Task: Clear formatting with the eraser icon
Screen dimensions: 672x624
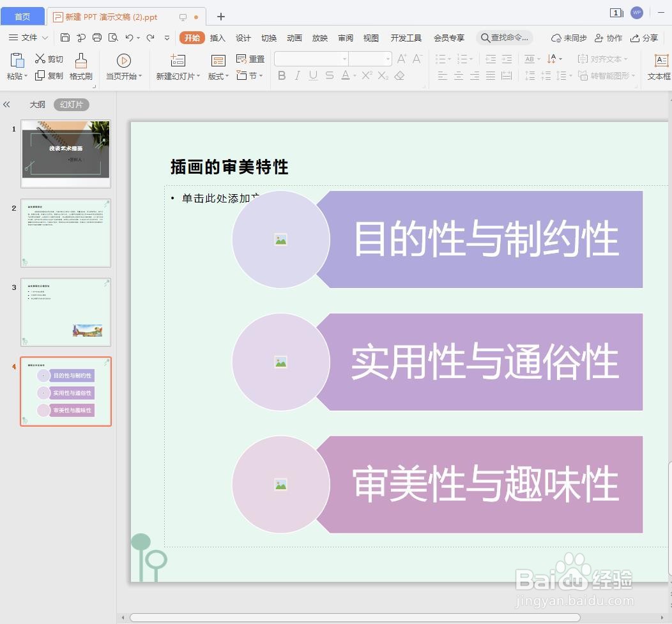Action: click(399, 75)
